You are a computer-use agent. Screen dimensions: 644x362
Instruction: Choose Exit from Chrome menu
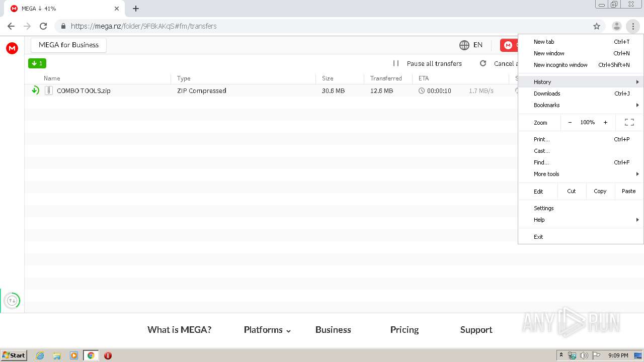581,237
